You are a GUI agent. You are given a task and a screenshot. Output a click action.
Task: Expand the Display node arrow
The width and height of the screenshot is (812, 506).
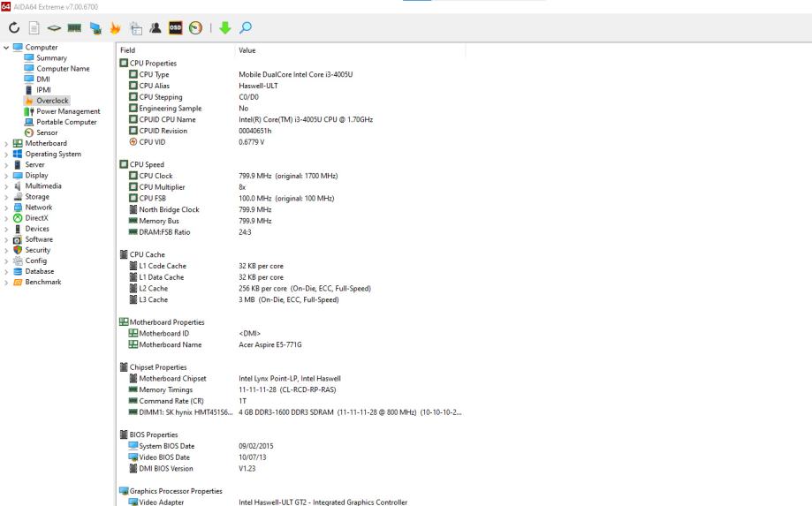click(6, 176)
